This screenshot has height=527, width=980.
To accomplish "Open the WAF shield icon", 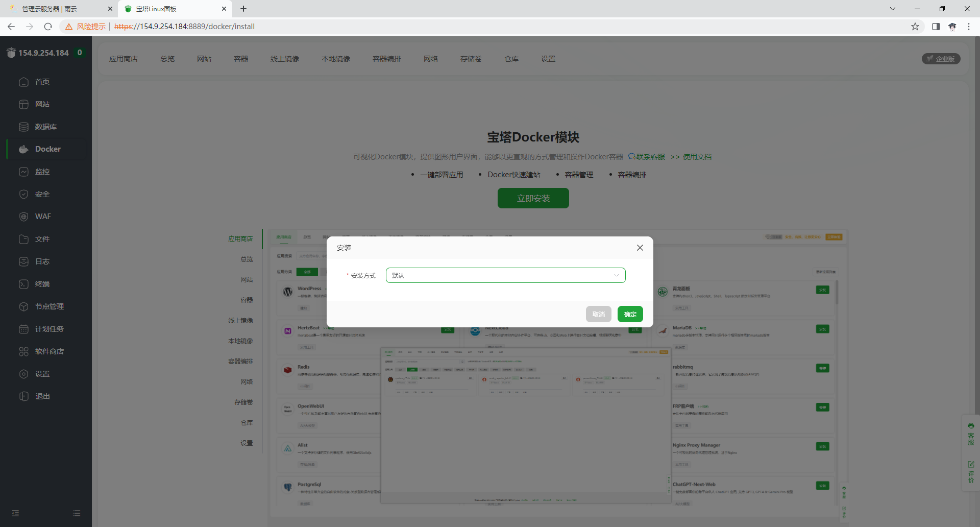I will tap(23, 217).
